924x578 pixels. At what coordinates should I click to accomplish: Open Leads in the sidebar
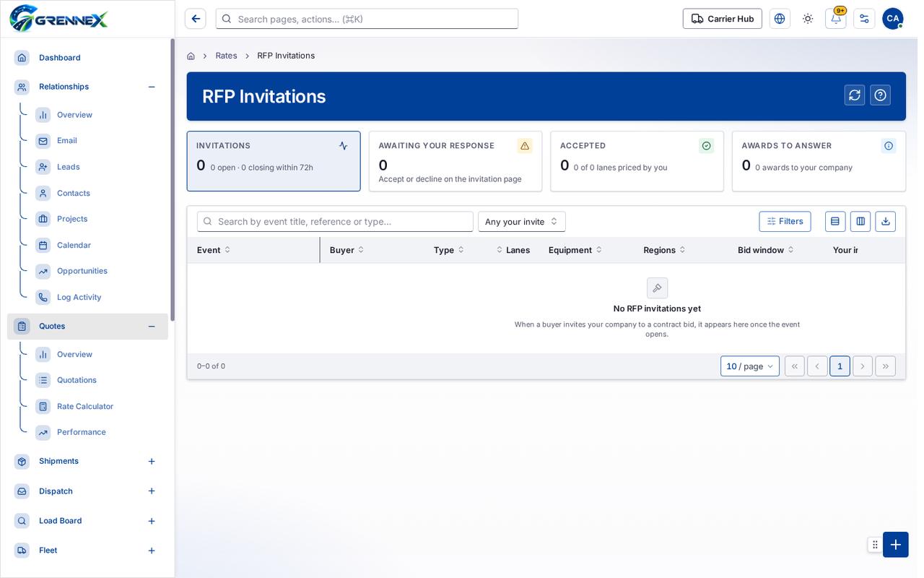tap(69, 167)
